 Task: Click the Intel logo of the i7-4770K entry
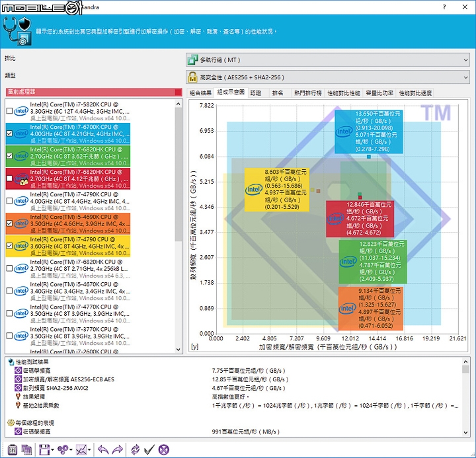pyautogui.click(x=21, y=313)
